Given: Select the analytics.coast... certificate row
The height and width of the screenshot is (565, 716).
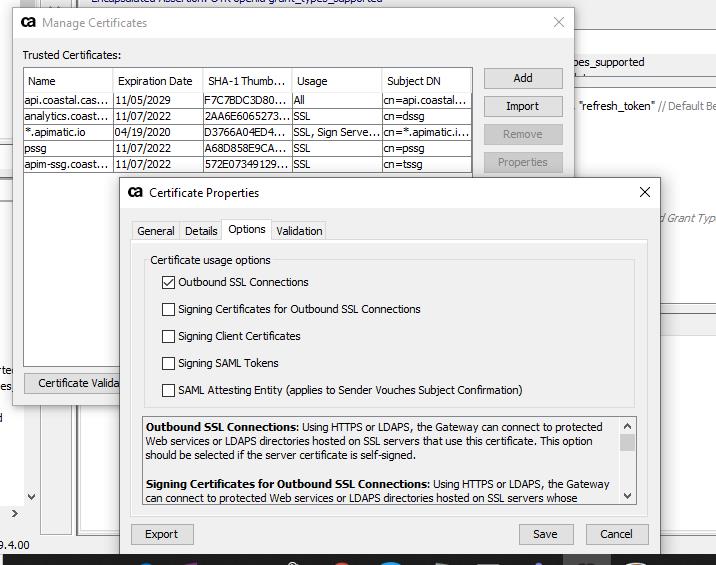Looking at the screenshot, I should click(247, 116).
